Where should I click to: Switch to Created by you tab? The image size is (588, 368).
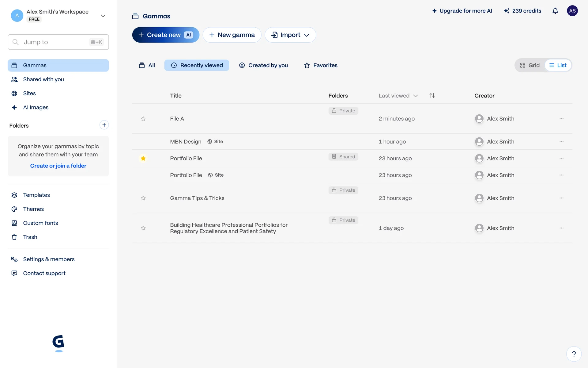[263, 65]
